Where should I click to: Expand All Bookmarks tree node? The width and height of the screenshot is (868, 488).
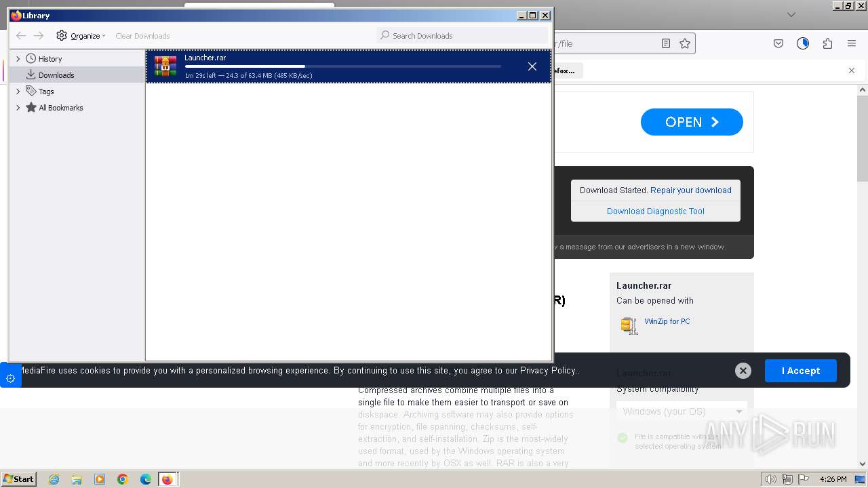[18, 108]
